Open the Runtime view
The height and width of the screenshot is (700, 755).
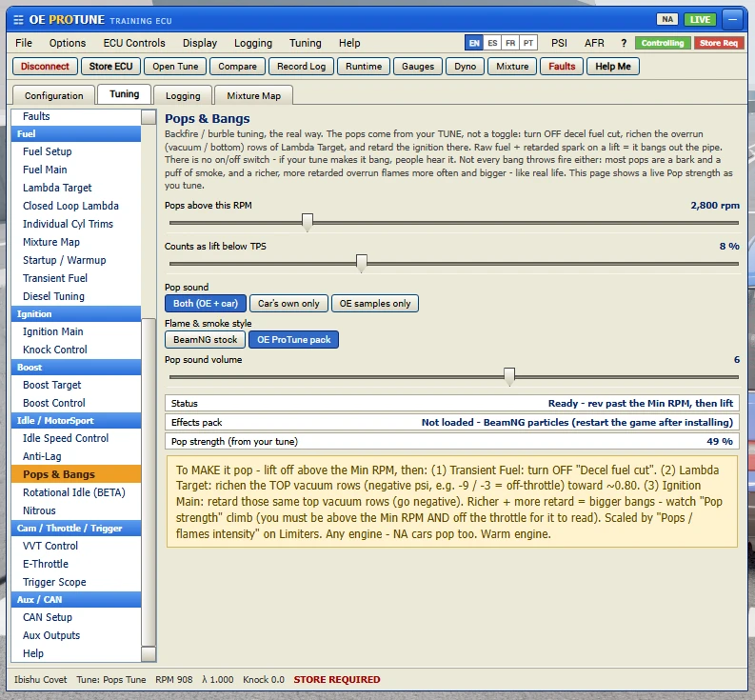(x=364, y=66)
